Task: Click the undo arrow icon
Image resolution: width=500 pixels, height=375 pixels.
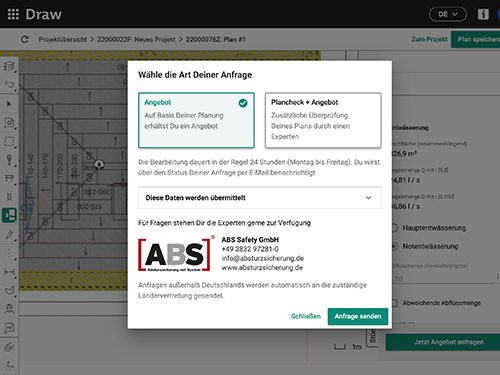Action: (9, 84)
